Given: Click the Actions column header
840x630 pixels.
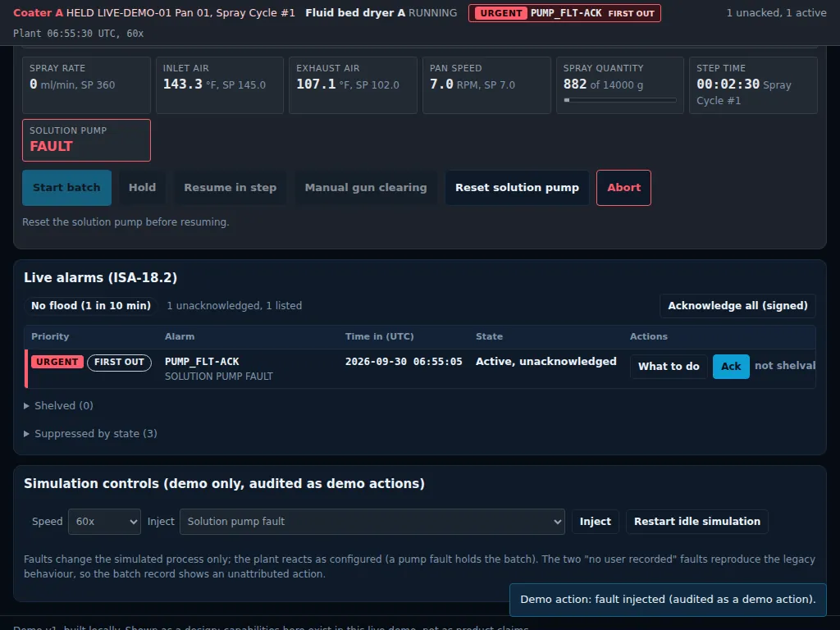Looking at the screenshot, I should tap(649, 336).
